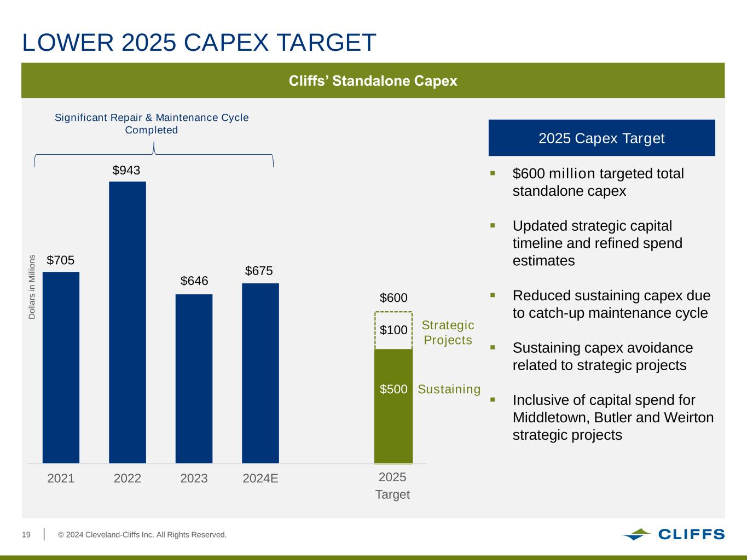Select the 2024E capex bar
This screenshot has height=560, width=747.
coord(260,373)
